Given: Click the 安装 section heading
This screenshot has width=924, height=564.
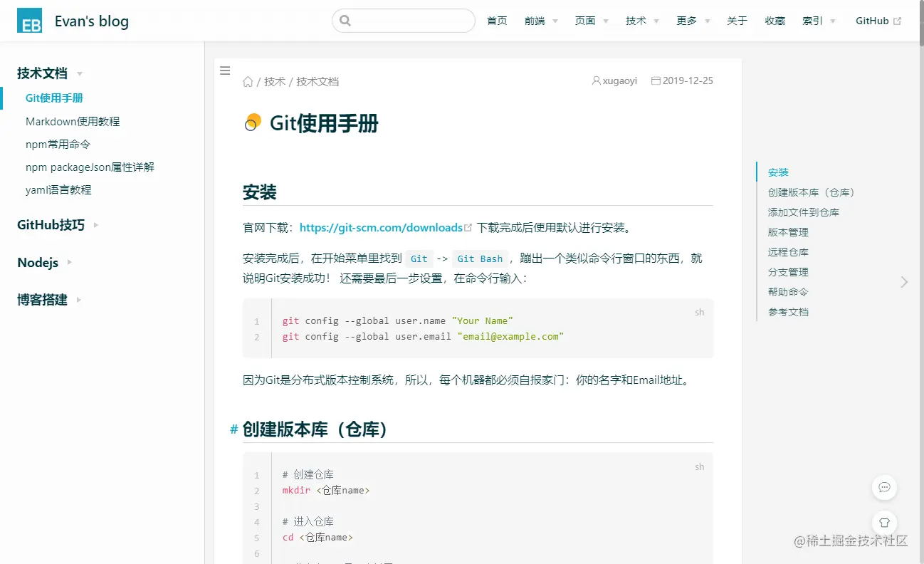Looking at the screenshot, I should pyautogui.click(x=260, y=192).
